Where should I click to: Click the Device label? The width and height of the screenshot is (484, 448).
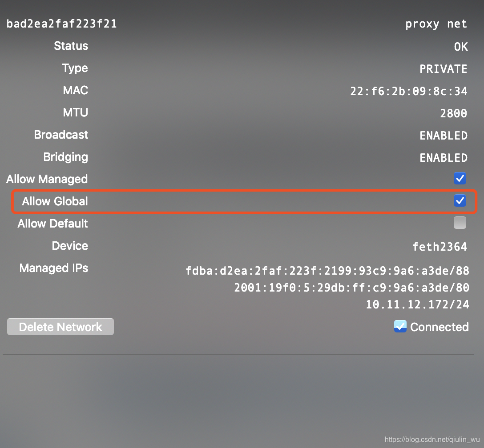coord(70,246)
